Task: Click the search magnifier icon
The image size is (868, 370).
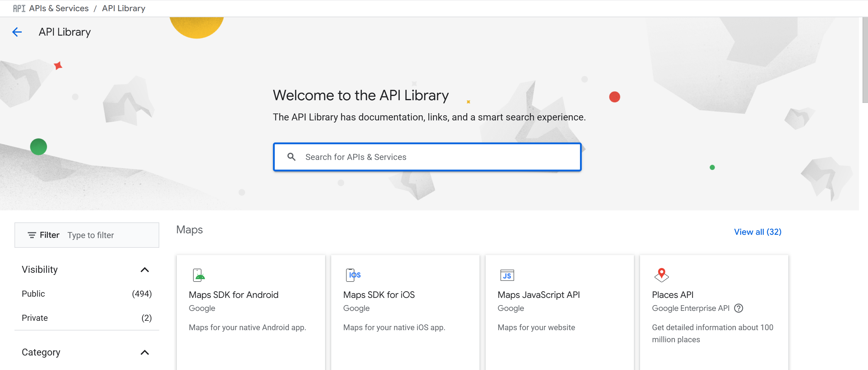Action: (x=291, y=157)
